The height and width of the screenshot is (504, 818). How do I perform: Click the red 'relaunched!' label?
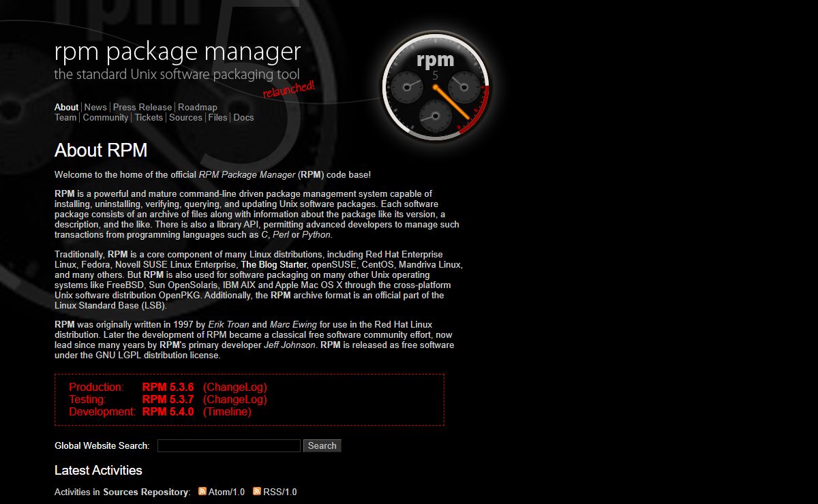[289, 89]
